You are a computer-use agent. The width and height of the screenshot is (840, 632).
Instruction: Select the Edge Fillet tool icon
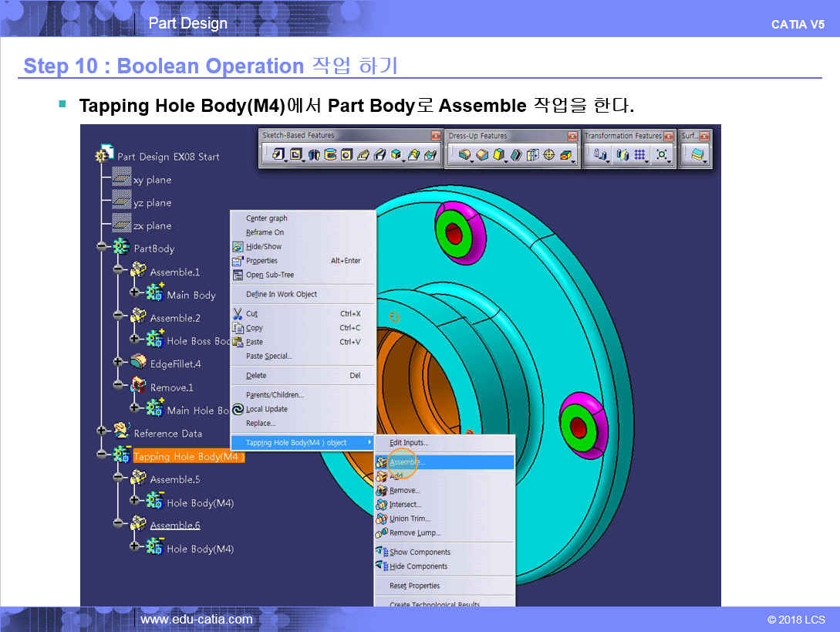[464, 155]
